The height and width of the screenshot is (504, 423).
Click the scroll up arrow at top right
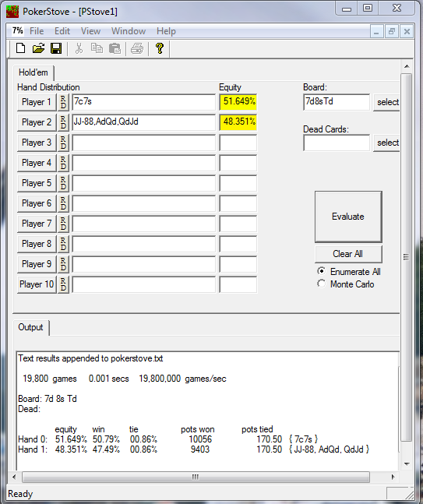click(407, 66)
